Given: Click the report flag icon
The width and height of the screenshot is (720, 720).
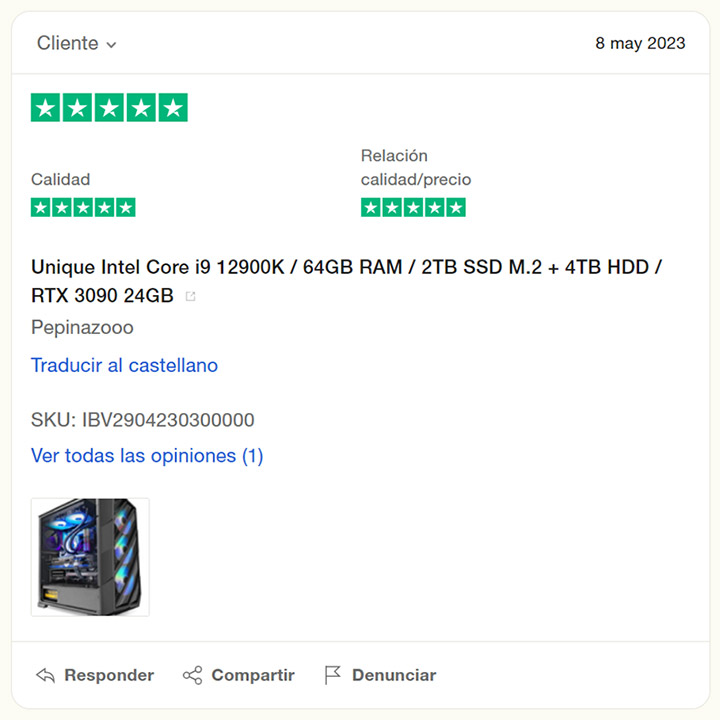Looking at the screenshot, I should coord(332,675).
